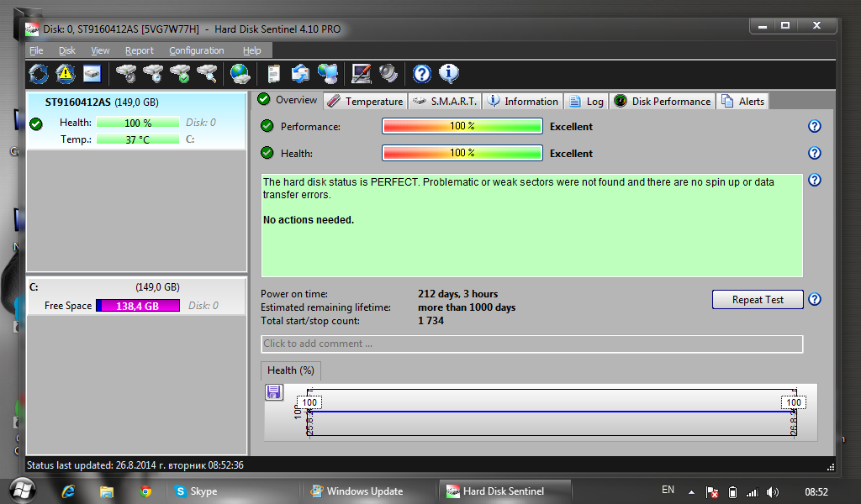Click the battery tray icon

click(732, 492)
